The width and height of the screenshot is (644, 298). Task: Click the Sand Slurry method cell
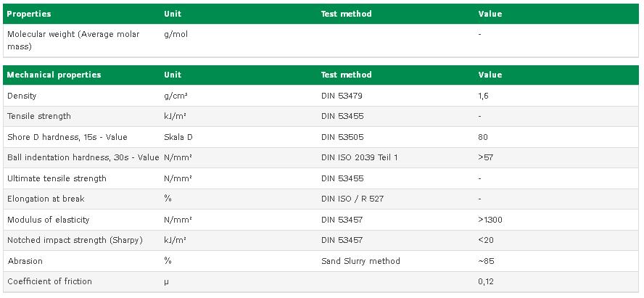(360, 261)
